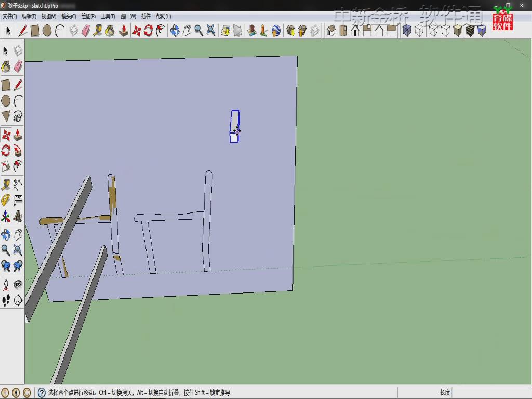Image resolution: width=532 pixels, height=399 pixels.
Task: Choose Push/Pull in the horizontal toolbar
Action: [124, 31]
